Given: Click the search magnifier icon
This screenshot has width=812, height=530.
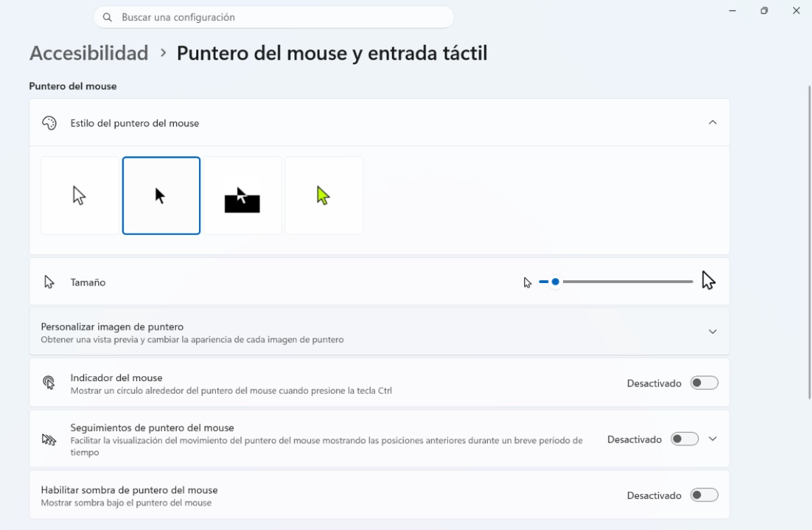Looking at the screenshot, I should click(x=108, y=17).
